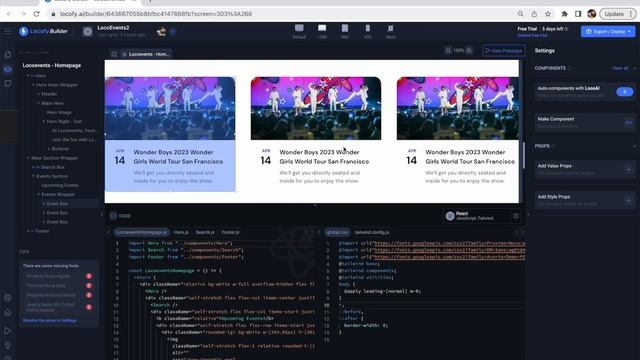The image size is (640, 360).
Task: Open the Footer.js code tab
Action: tap(231, 232)
